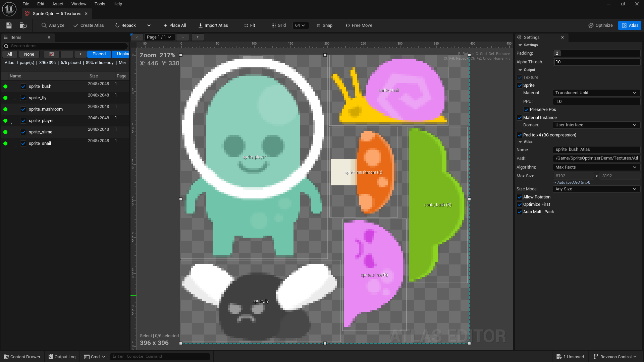
Task: Open the Algorithm Max Rects dropdown
Action: click(x=596, y=167)
